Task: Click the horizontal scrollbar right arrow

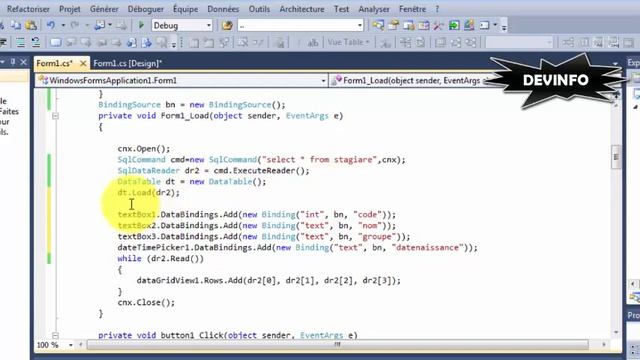Action: [x=604, y=345]
